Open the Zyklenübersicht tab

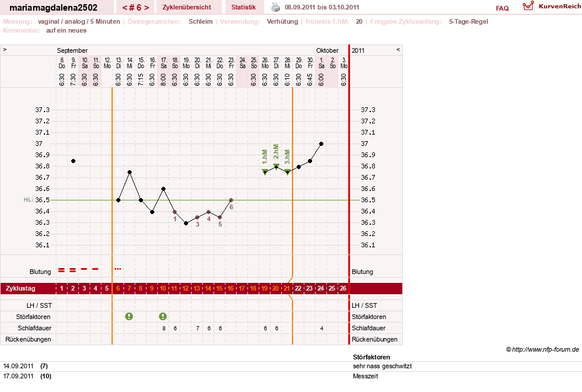[x=187, y=8]
